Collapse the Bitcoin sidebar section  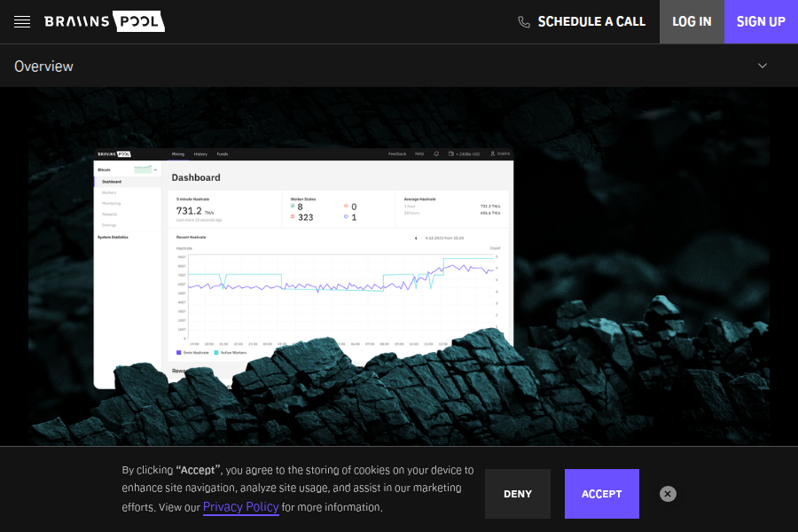pos(156,168)
